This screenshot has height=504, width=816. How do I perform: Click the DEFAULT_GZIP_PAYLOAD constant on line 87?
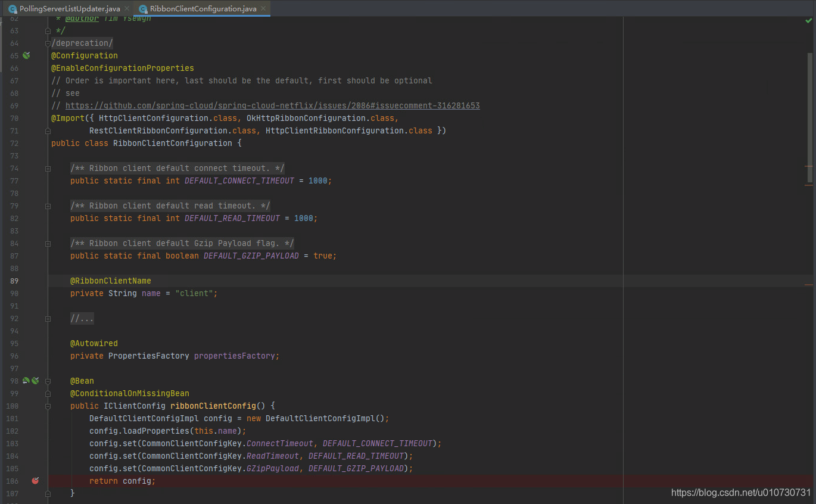coord(251,256)
